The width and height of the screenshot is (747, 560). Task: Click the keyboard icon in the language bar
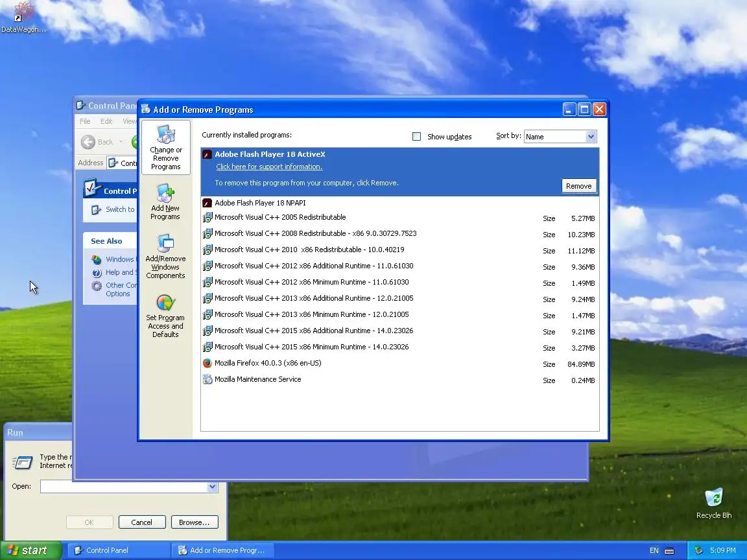click(x=669, y=550)
